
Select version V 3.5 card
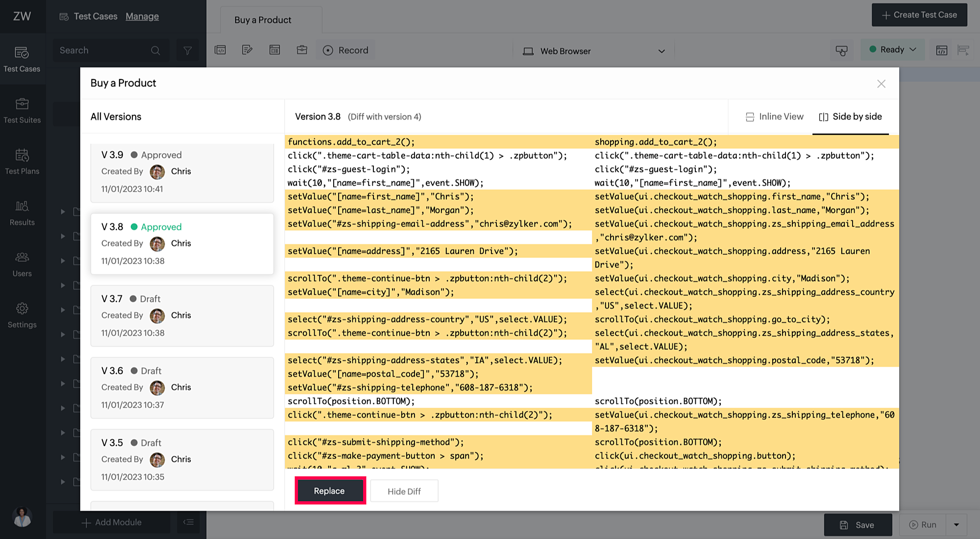(x=182, y=460)
